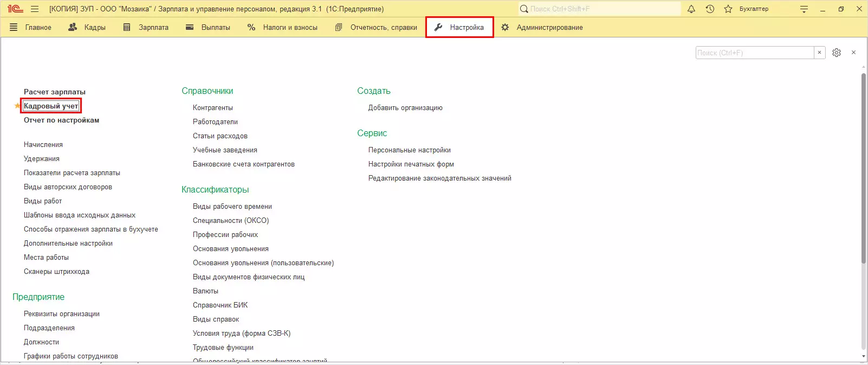The height and width of the screenshot is (365, 868).
Task: Open Виды справок
Action: 216,319
